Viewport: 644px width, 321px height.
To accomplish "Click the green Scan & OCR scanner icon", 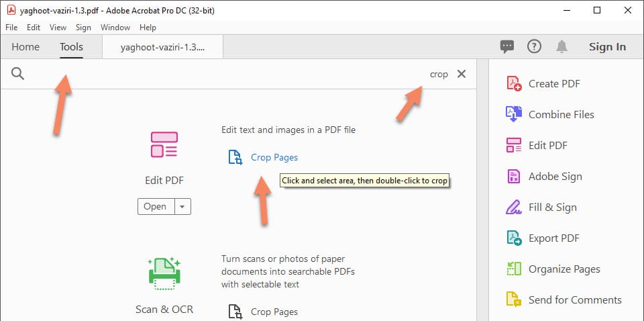I will pyautogui.click(x=164, y=273).
